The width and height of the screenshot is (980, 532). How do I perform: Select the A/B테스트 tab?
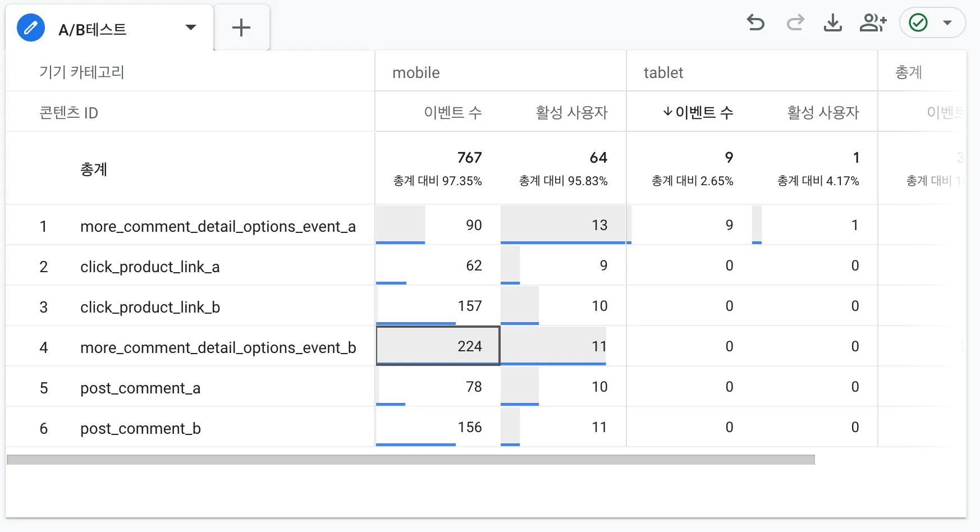click(93, 29)
